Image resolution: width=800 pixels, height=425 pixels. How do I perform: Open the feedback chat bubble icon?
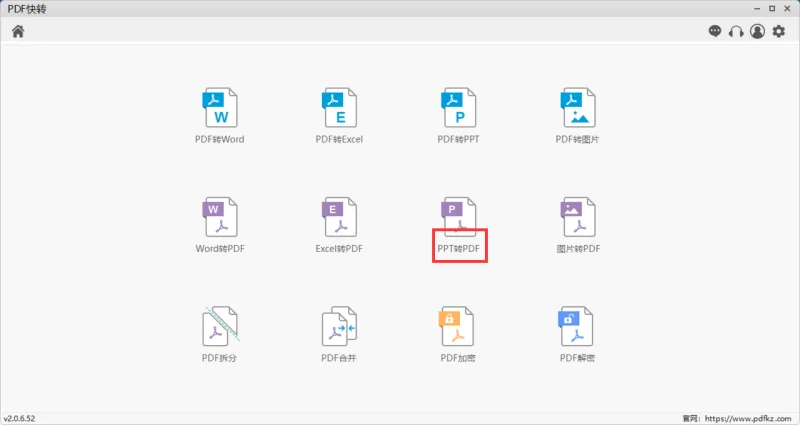(x=715, y=32)
